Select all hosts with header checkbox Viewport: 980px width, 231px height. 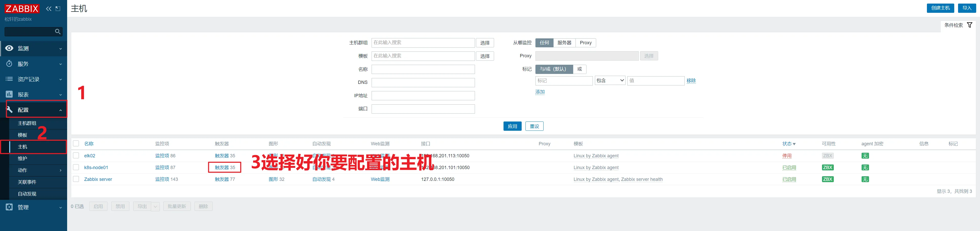click(x=76, y=144)
